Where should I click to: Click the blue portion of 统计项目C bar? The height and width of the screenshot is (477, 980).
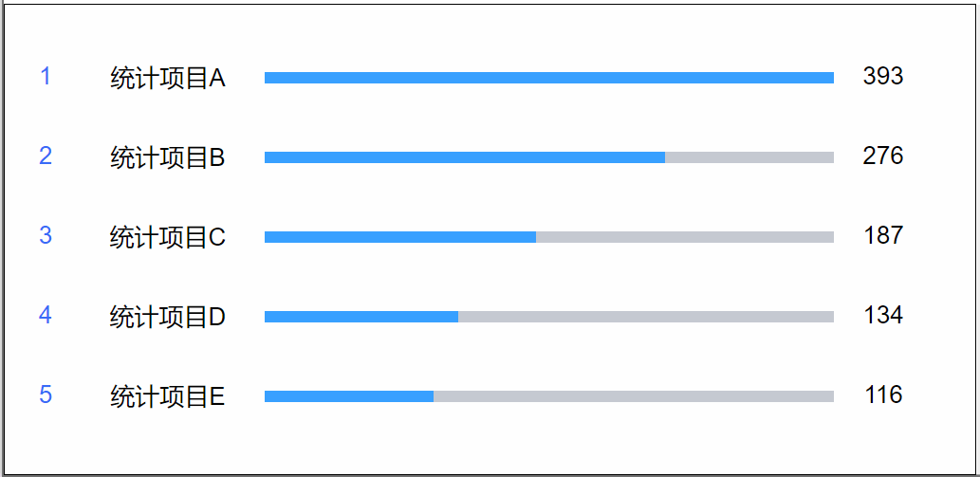click(400, 237)
